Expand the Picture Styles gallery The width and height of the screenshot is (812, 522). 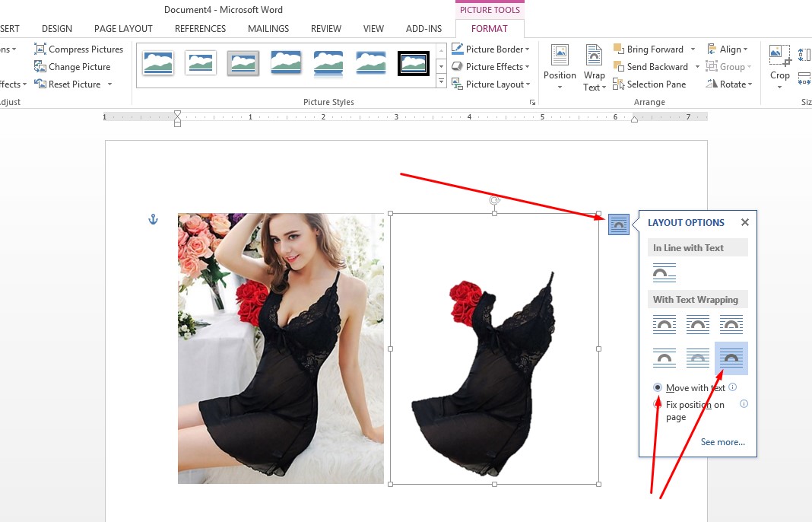tap(441, 81)
